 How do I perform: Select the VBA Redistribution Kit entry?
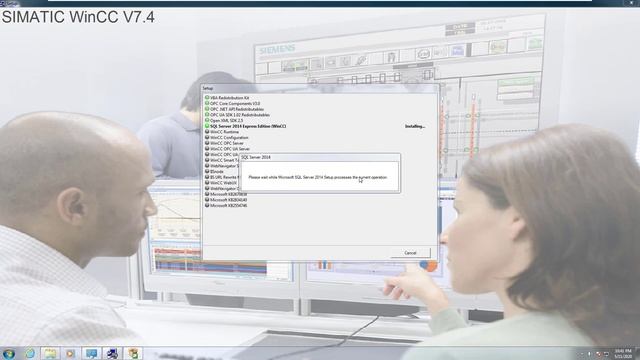(x=229, y=98)
